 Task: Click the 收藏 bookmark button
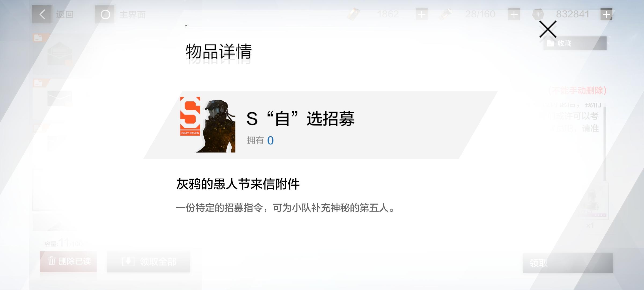tap(575, 43)
